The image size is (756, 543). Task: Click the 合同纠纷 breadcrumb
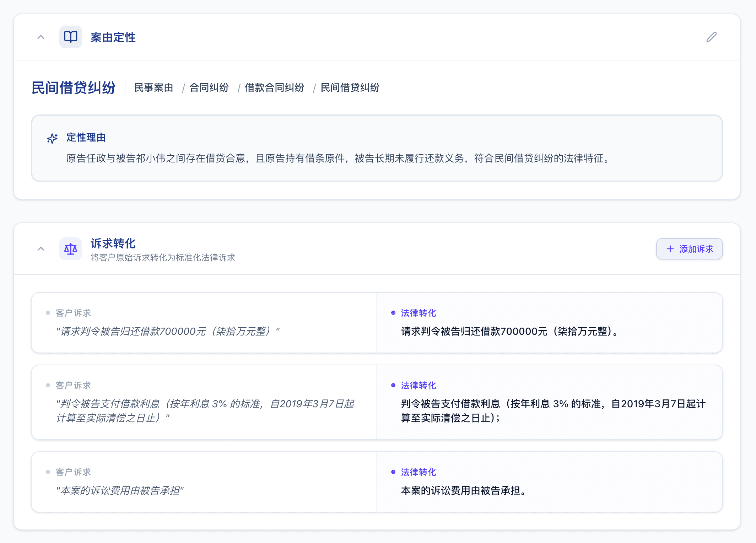click(x=209, y=88)
